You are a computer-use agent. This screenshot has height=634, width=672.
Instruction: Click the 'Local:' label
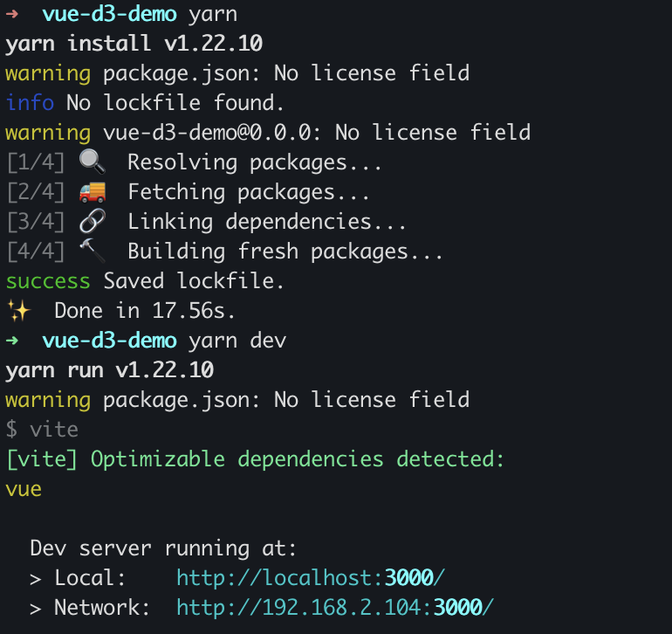click(x=90, y=578)
